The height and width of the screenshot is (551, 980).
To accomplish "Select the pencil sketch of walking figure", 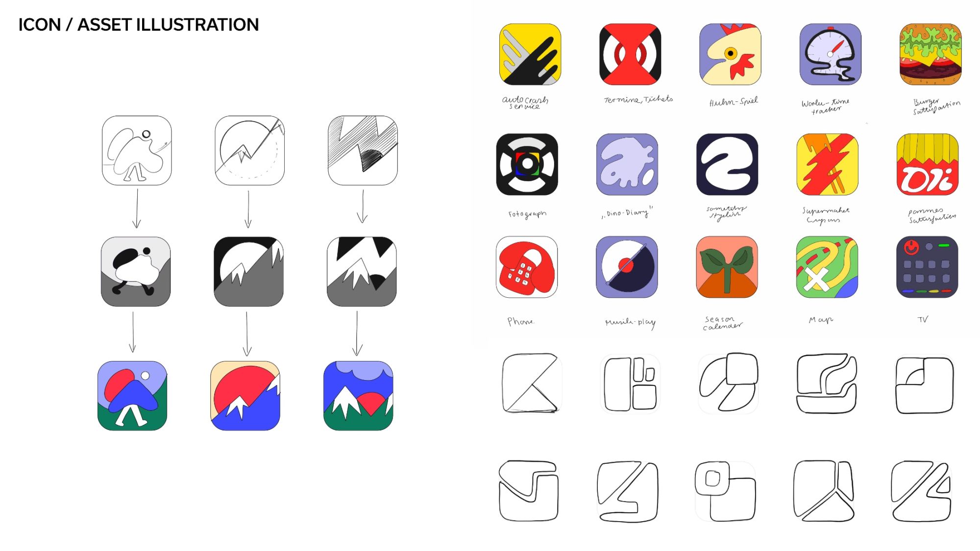I will tap(137, 150).
